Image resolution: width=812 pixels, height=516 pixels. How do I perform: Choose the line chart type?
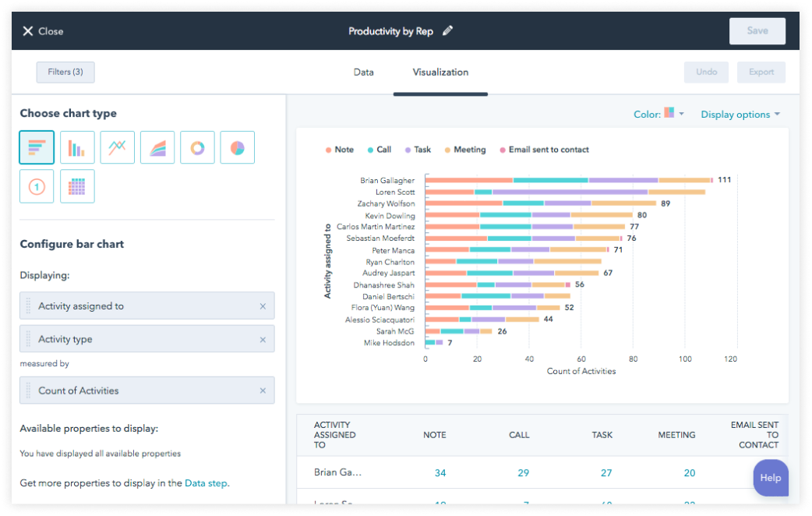coord(117,147)
